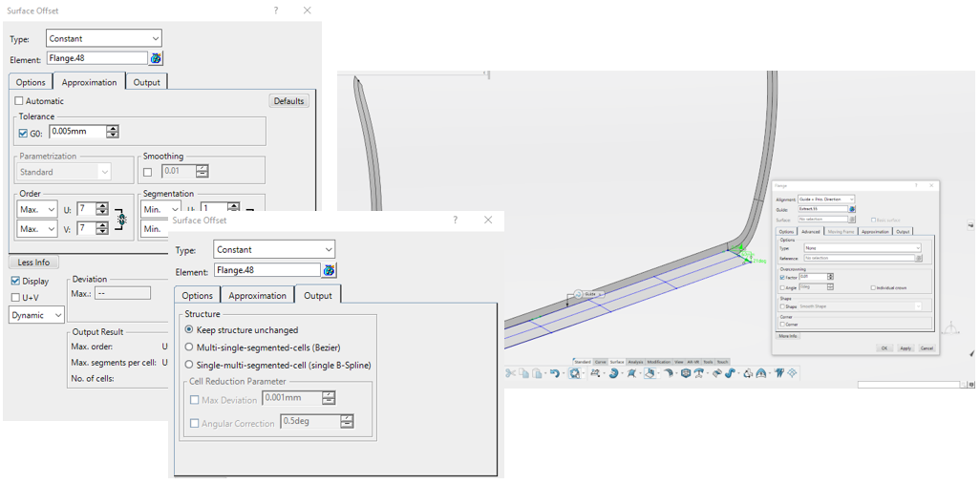The image size is (980, 484).
Task: Click the last diamond-shaped icon in bottom toolbar
Action: tap(792, 373)
